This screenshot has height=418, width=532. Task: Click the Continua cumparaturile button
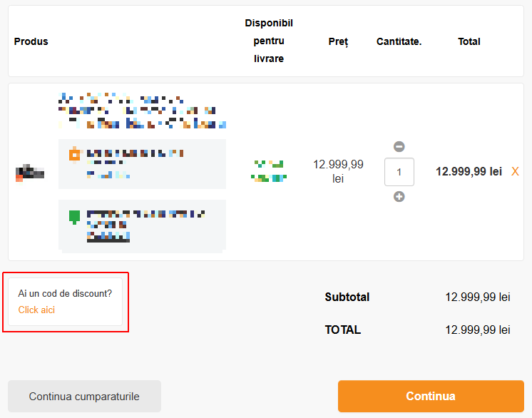click(x=84, y=397)
